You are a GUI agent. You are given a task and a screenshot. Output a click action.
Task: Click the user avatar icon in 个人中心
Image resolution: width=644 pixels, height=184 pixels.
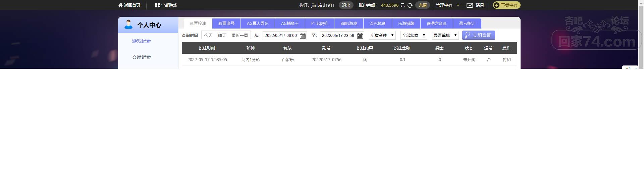pos(128,25)
